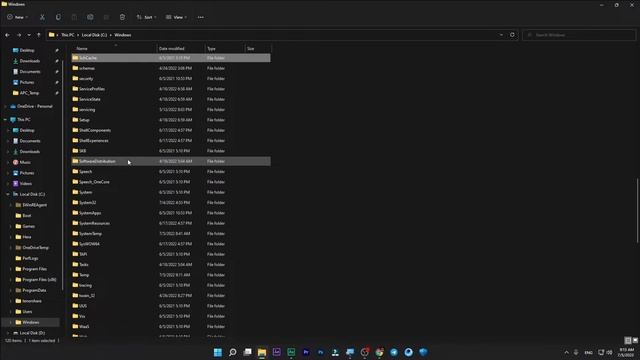This screenshot has width=640, height=360.
Task: Open address bar history dropdown
Action: click(501, 35)
